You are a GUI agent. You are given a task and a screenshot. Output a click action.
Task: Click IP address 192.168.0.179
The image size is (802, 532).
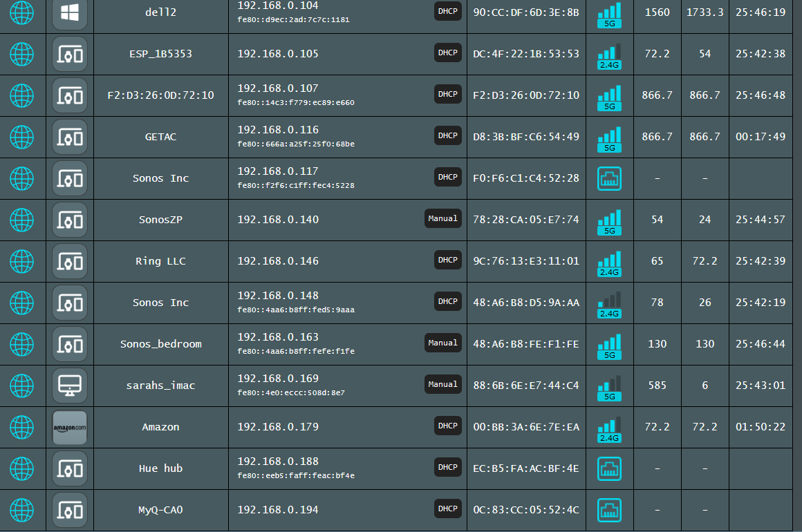(x=278, y=427)
